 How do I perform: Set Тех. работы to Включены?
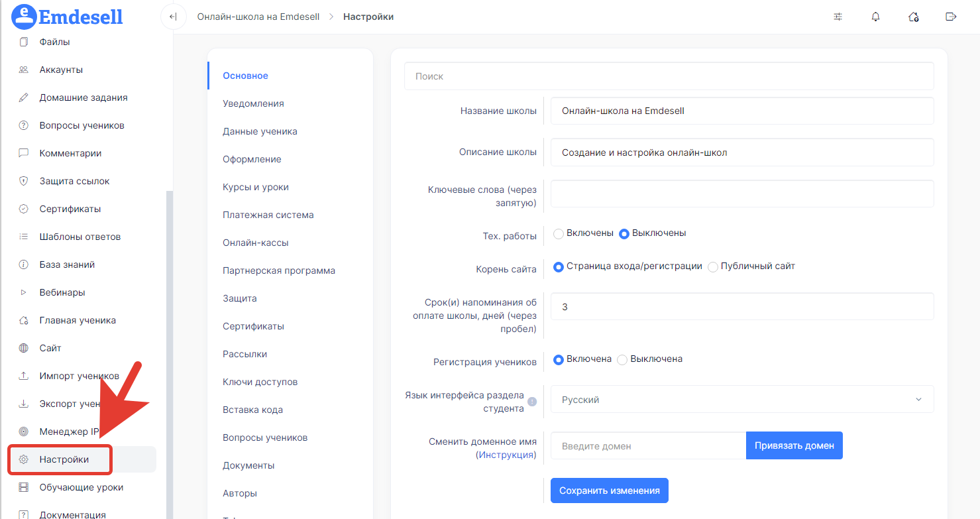pos(559,233)
